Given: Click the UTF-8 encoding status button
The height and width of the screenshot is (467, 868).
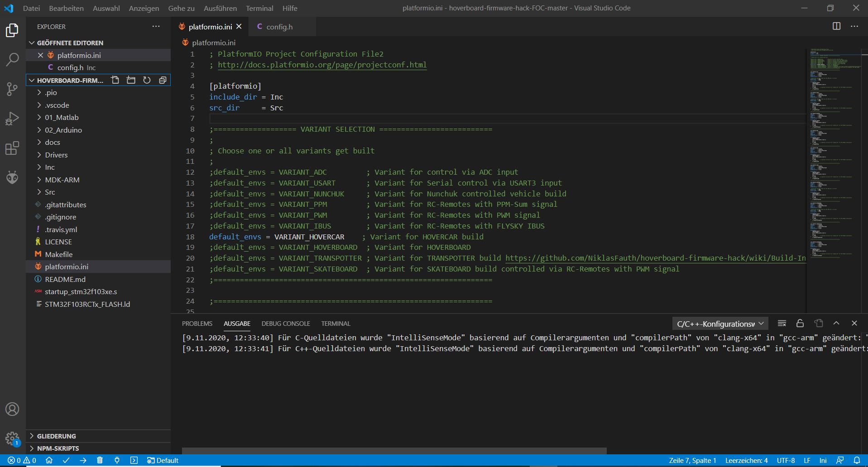Looking at the screenshot, I should 785,460.
